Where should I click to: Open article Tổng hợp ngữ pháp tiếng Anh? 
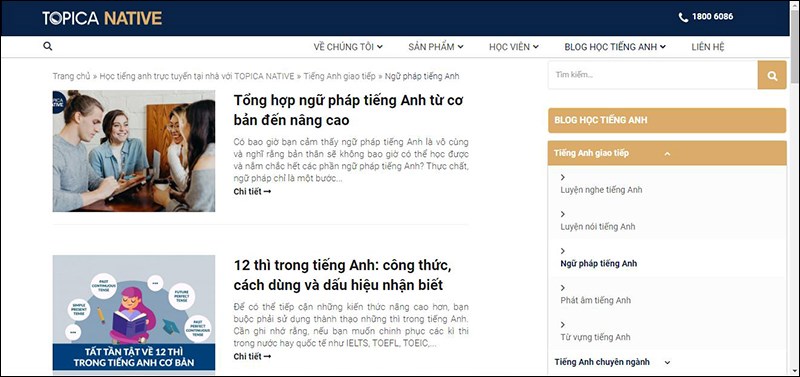point(348,110)
